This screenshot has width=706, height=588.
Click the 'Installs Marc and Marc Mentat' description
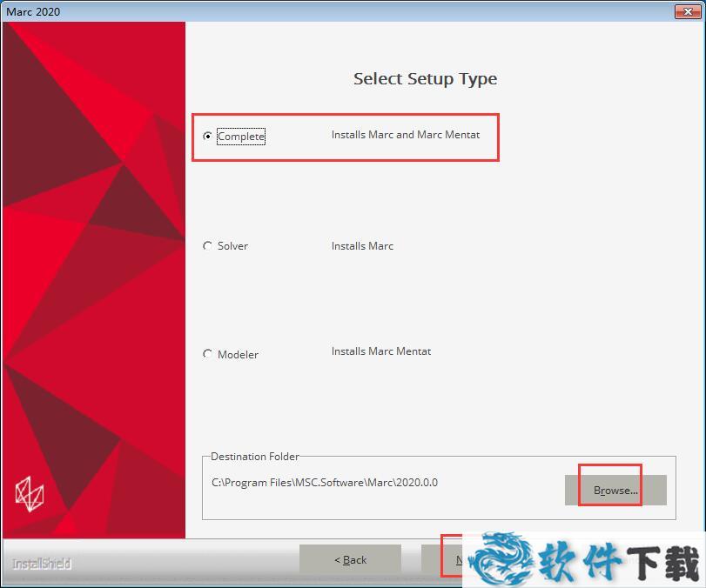[405, 135]
